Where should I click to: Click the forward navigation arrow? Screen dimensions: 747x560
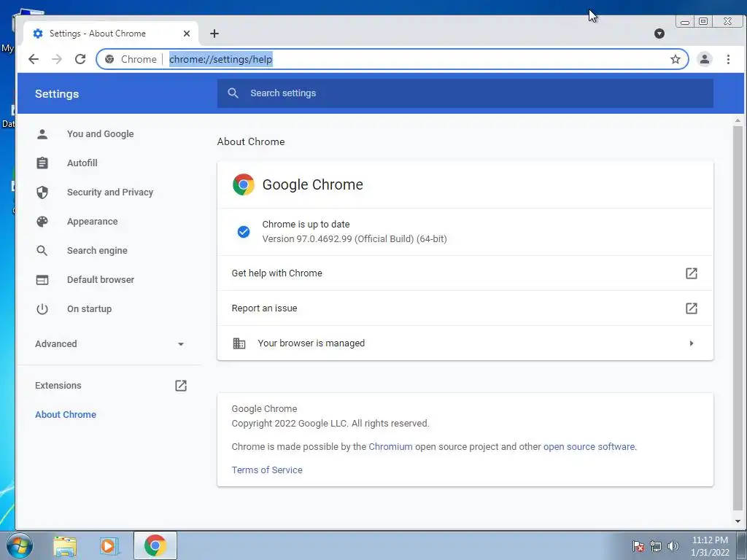tap(57, 59)
